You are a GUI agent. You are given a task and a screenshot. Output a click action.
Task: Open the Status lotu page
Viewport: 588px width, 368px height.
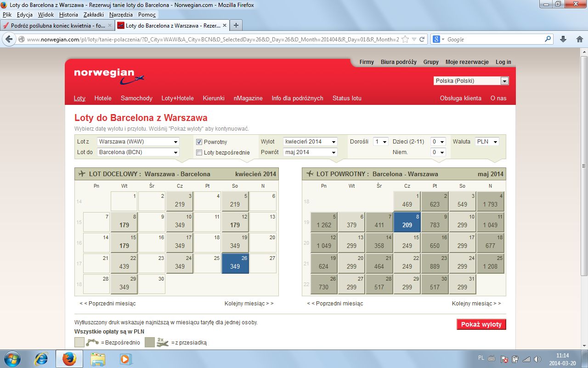coord(347,98)
